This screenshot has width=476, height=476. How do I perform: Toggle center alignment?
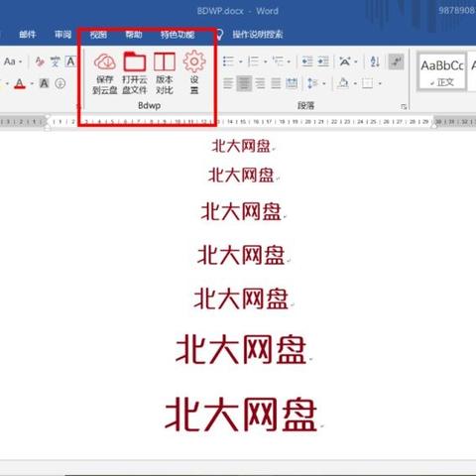[x=244, y=83]
